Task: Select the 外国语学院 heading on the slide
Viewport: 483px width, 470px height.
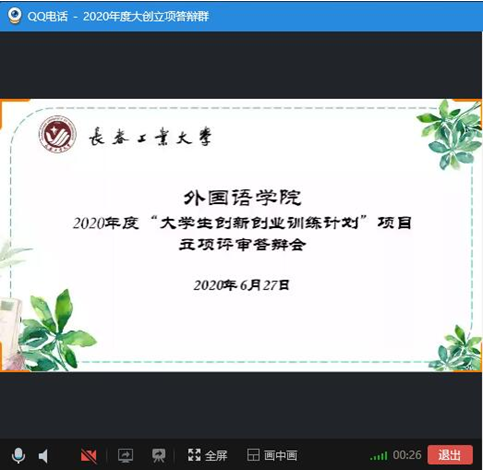Action: pyautogui.click(x=242, y=198)
